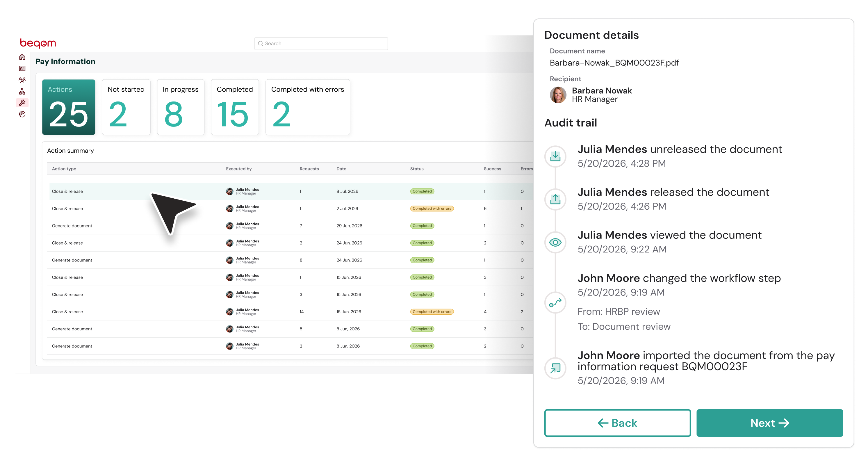Click Julia Mendes released the document entry

[x=673, y=192]
